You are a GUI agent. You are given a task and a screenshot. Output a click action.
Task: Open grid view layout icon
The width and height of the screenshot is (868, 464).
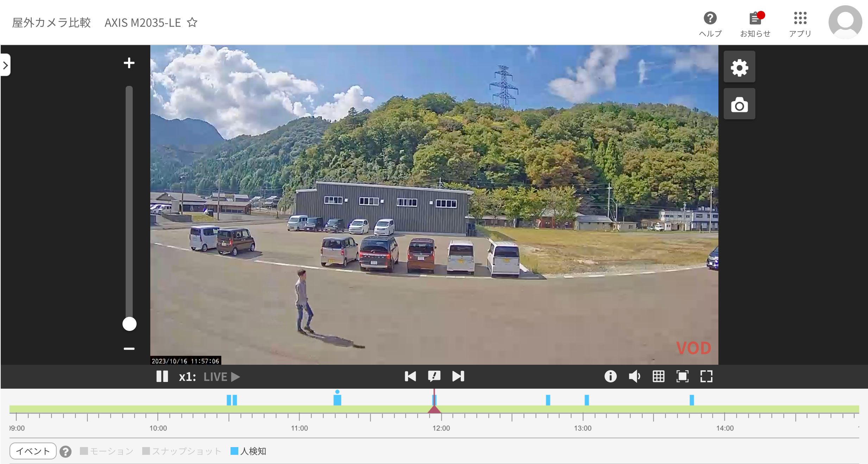click(x=658, y=376)
